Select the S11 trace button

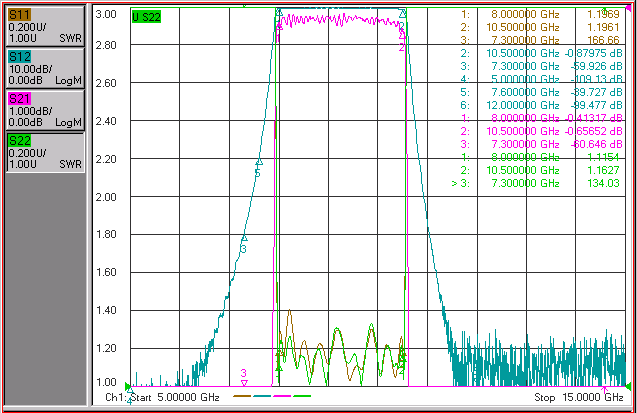[46, 26]
